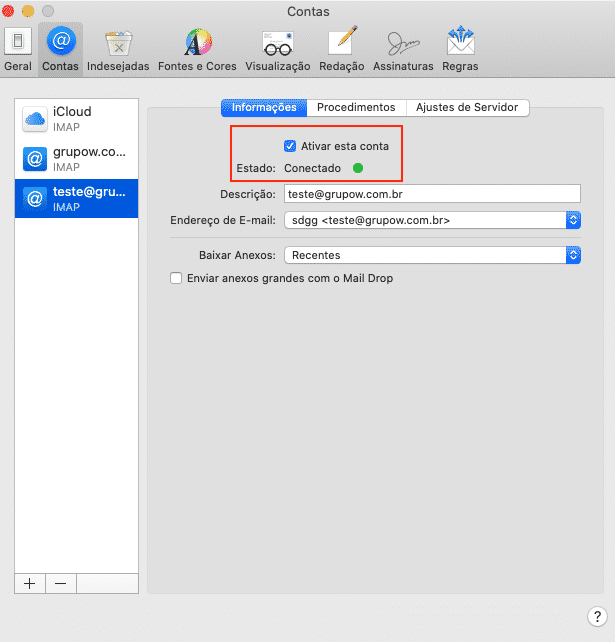The image size is (615, 642).
Task: Open the Endereço de E-mail dropdown
Action: [x=432, y=220]
